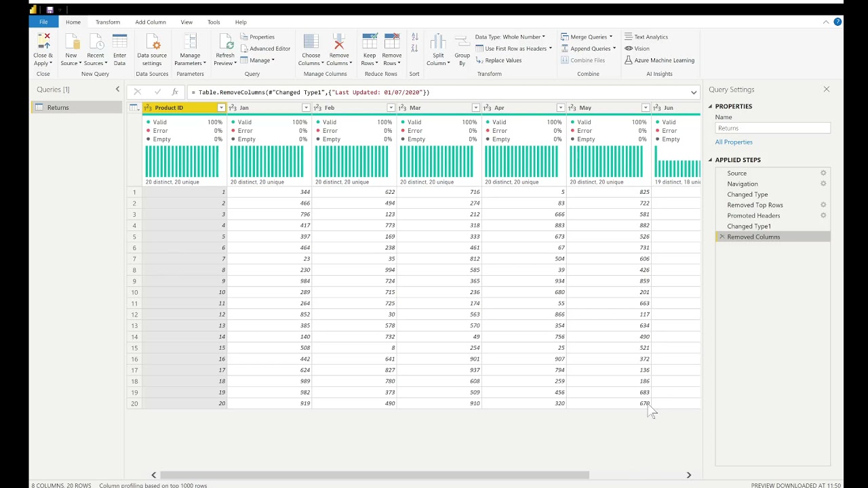This screenshot has width=868, height=488.
Task: Open query Properties in the ribbon
Action: (258, 37)
